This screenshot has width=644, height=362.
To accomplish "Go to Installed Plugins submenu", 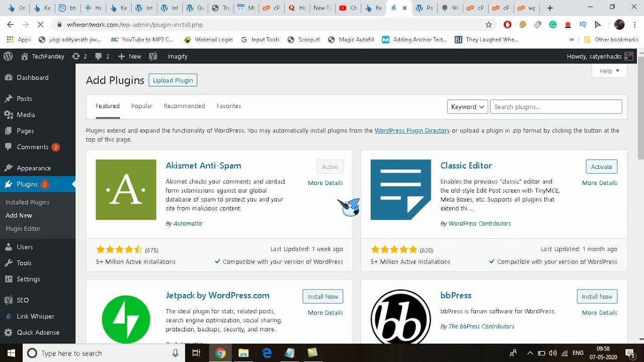I will click(x=27, y=202).
